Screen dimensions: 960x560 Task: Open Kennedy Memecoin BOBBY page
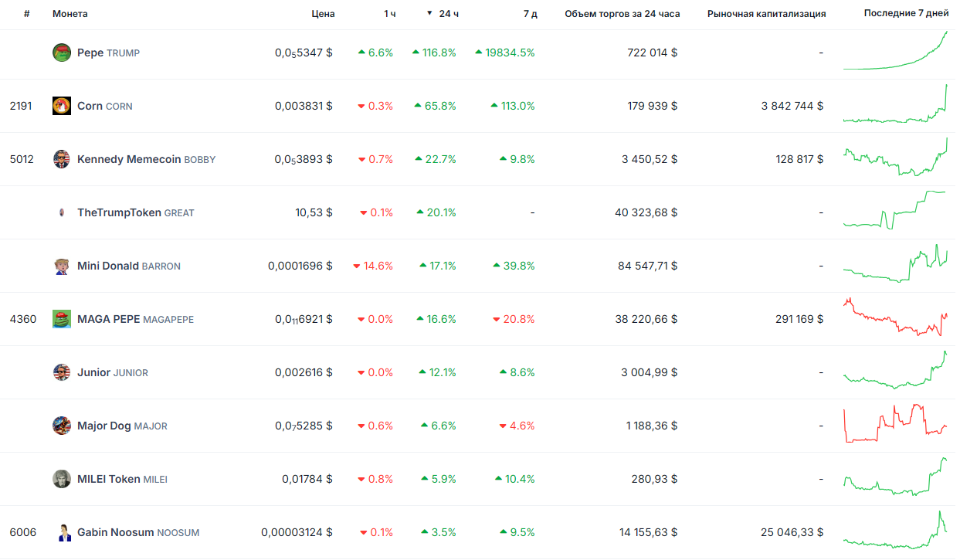[x=147, y=159]
